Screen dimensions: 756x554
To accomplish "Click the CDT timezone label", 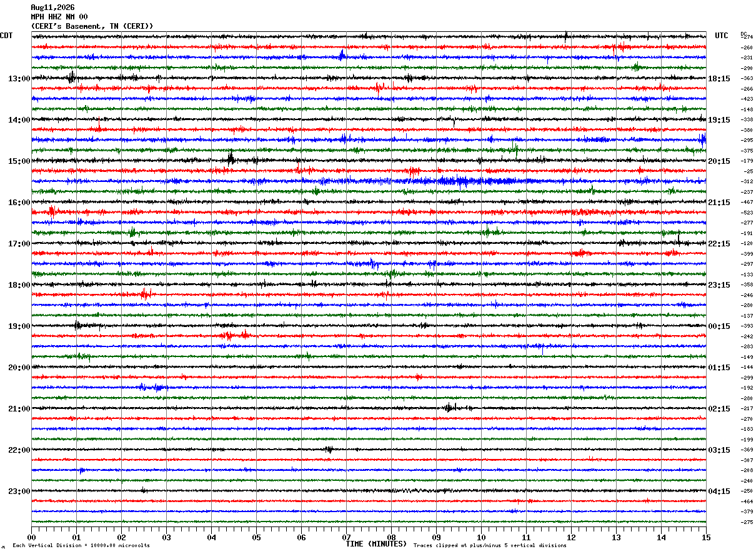I will point(6,36).
